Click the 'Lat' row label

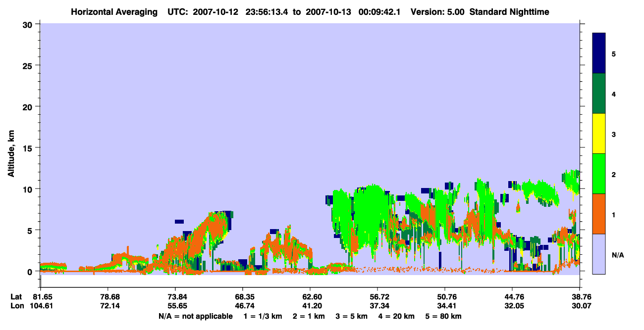point(16,297)
